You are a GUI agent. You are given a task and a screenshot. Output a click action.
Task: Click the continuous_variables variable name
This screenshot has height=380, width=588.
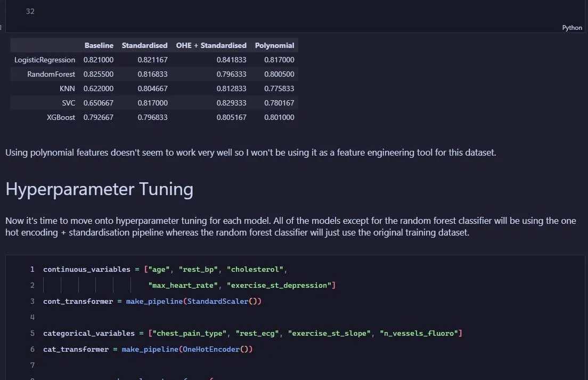point(86,269)
